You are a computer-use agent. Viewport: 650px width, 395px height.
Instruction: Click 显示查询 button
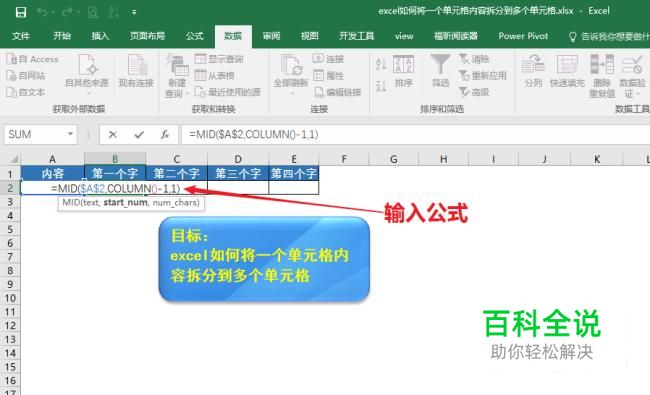(219, 59)
